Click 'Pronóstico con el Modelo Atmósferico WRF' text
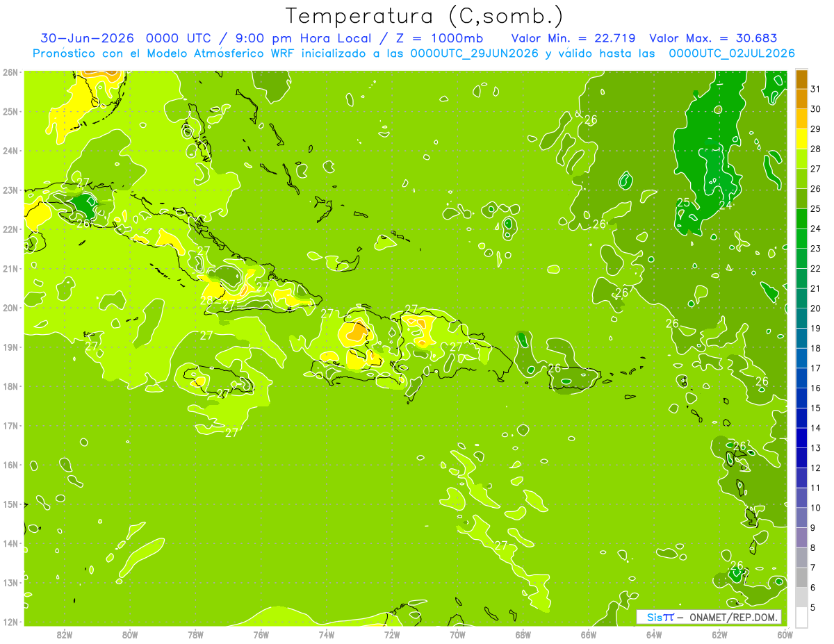This screenshot has height=644, width=834. [x=164, y=53]
